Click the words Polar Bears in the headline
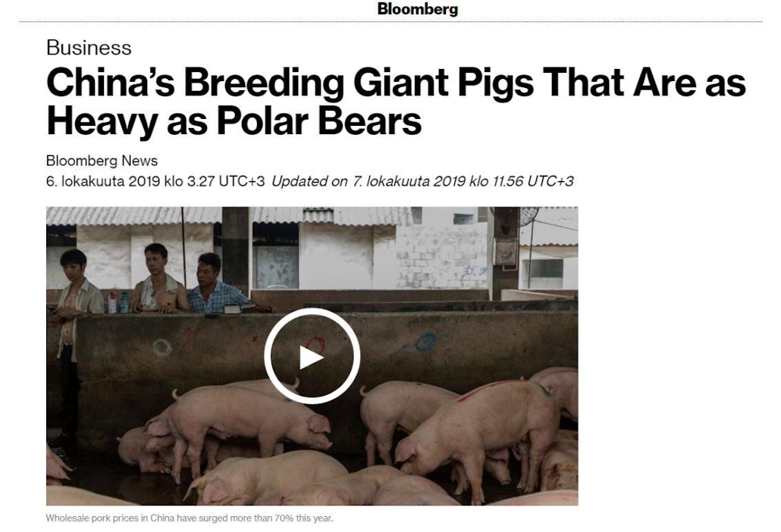Screen dimensions: 781x532 [319, 121]
